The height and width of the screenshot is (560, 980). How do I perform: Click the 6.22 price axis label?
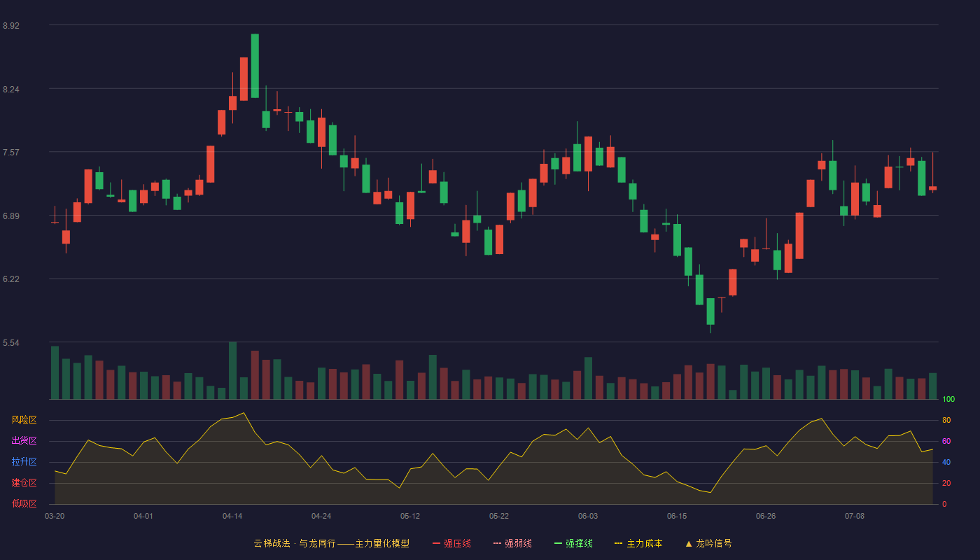pos(11,279)
